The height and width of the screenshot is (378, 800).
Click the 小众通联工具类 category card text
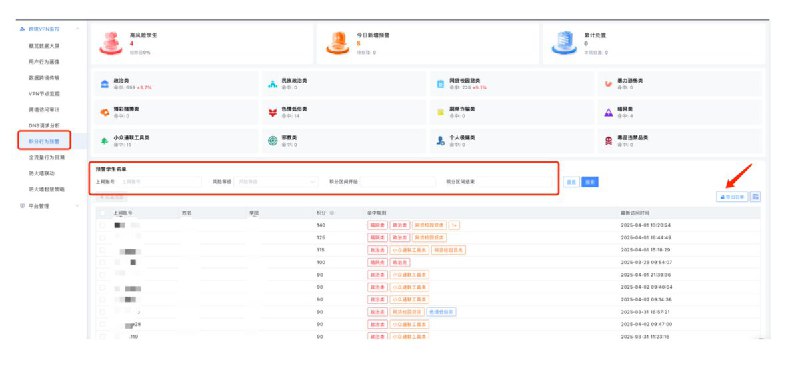pyautogui.click(x=131, y=138)
